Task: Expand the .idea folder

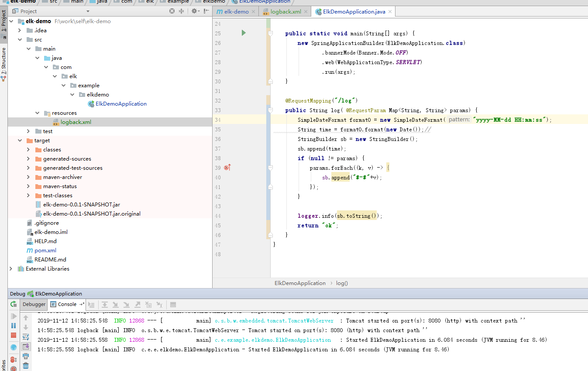Action: [x=20, y=30]
